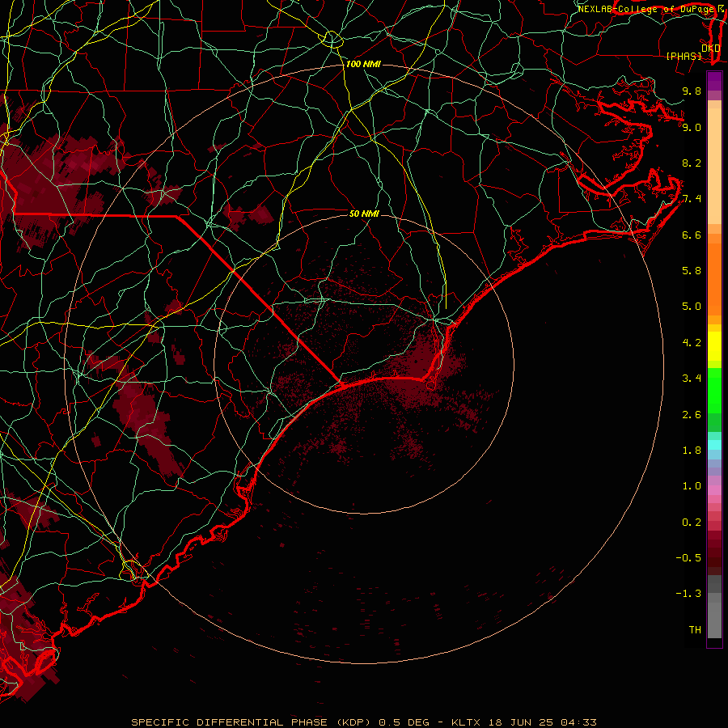The image size is (728, 728).
Task: Pick the cyan swatch beside 1.8
Action: tap(714, 445)
